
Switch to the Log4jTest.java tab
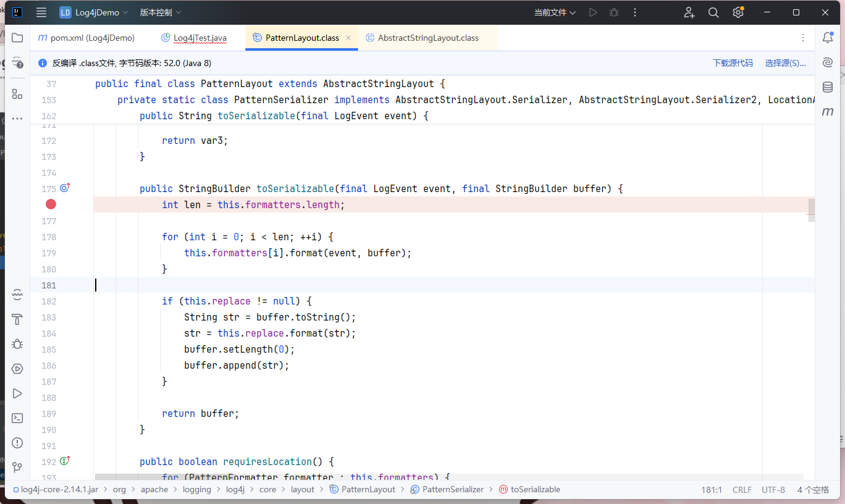pos(200,38)
